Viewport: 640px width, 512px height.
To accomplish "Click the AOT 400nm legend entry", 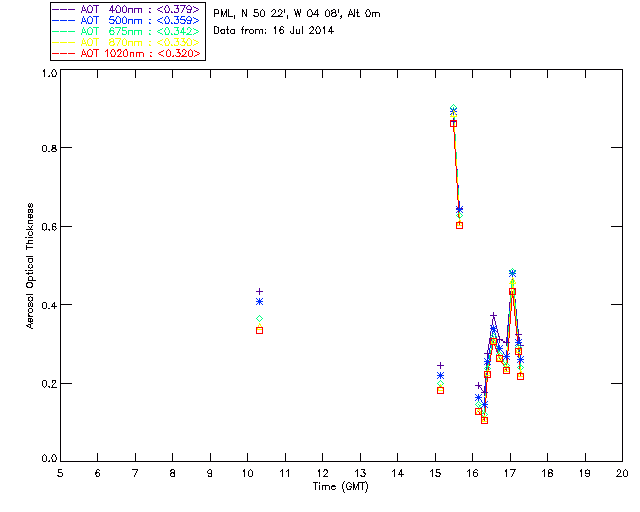I will (x=126, y=9).
